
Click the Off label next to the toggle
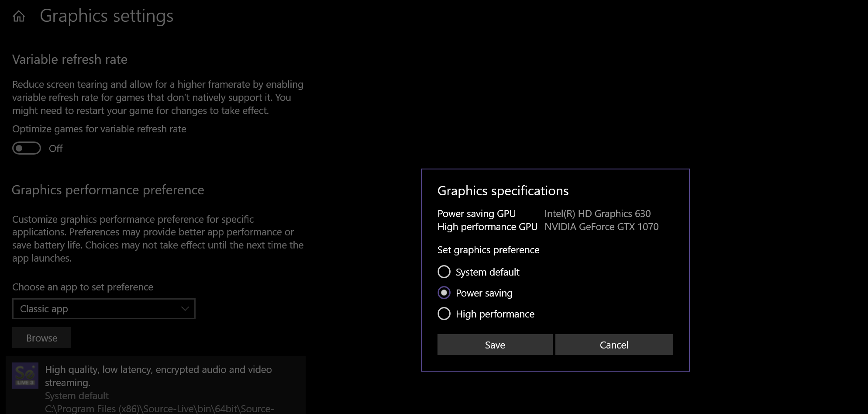tap(56, 148)
